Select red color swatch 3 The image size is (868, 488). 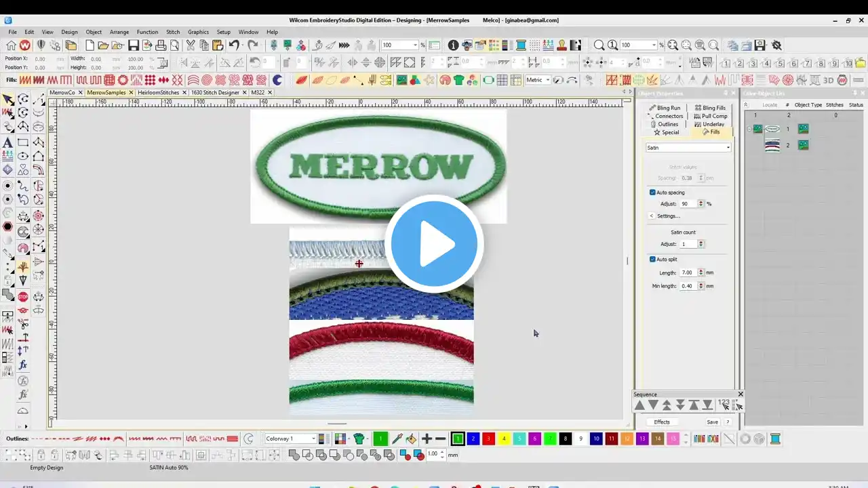click(488, 439)
